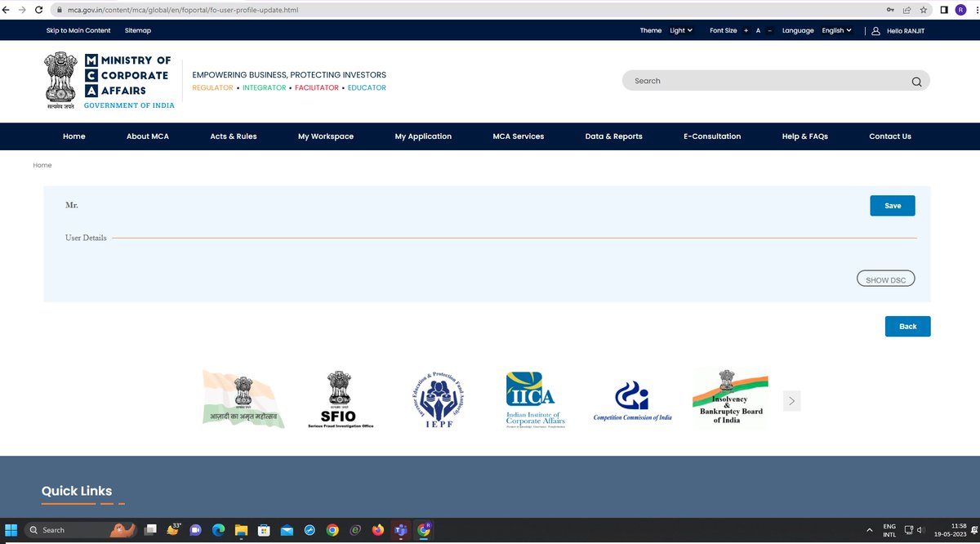This screenshot has width=980, height=544.
Task: Open the Home menu
Action: 74,136
